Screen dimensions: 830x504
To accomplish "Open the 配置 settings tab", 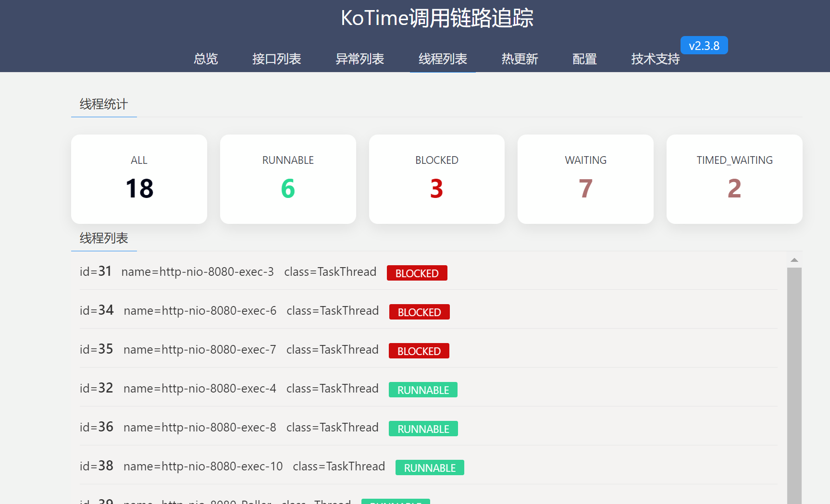I will (x=584, y=59).
